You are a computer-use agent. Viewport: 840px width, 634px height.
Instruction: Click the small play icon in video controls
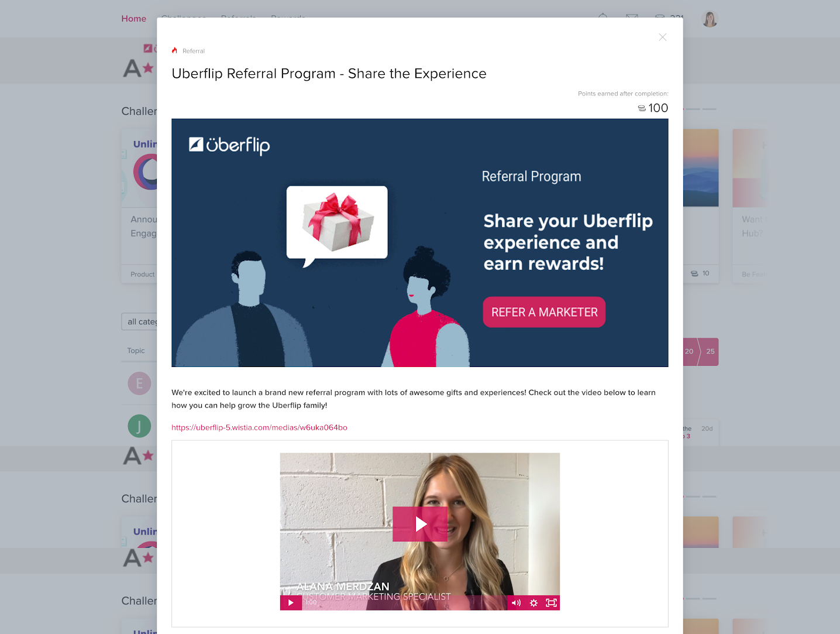pyautogui.click(x=291, y=602)
